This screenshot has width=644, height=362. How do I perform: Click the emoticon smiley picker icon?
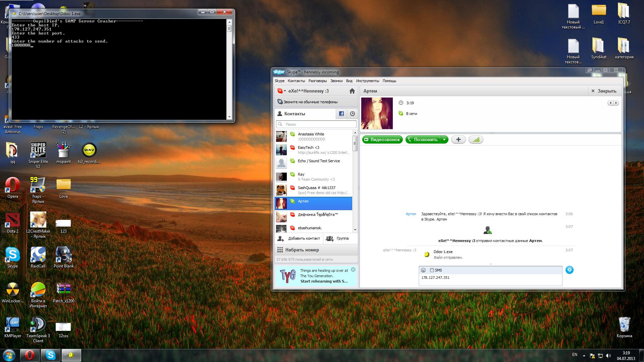(x=423, y=270)
